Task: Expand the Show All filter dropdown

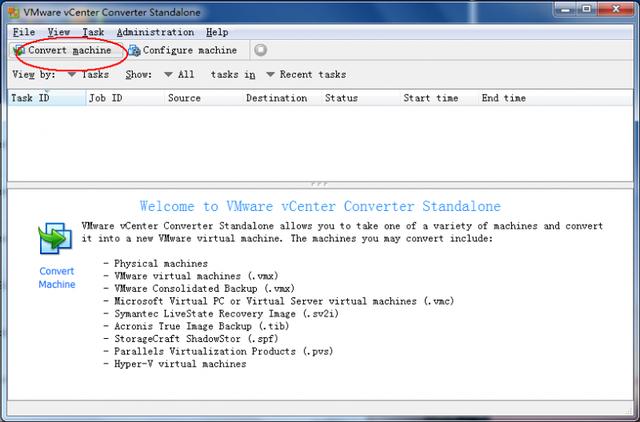Action: point(179,75)
